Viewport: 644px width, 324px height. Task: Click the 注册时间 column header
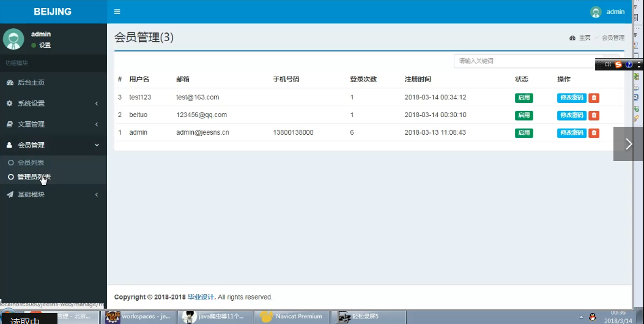click(418, 80)
